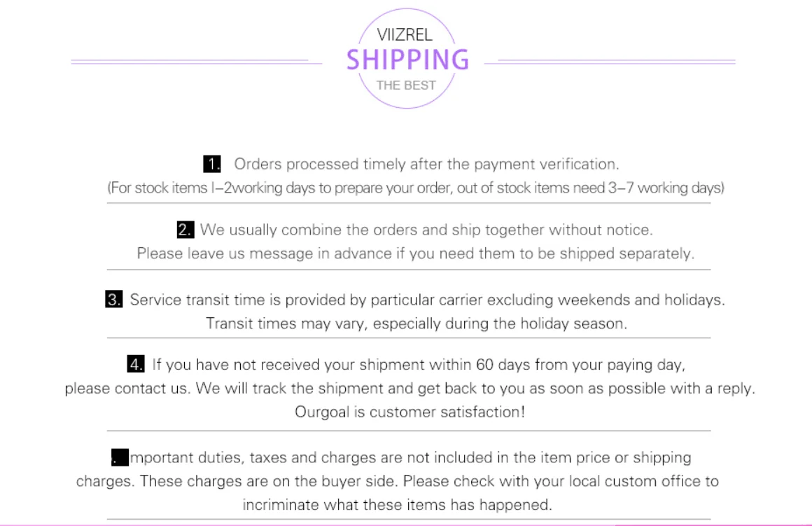812x526 pixels.
Task: Click the black number 1 badge
Action: click(212, 165)
